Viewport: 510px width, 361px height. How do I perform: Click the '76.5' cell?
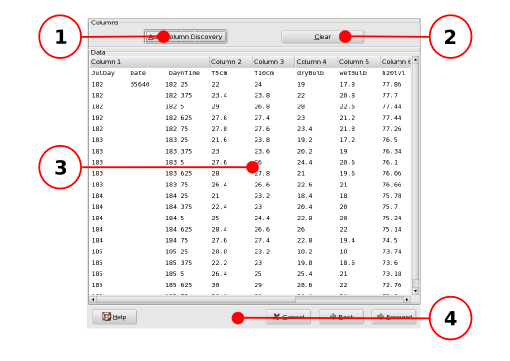(x=390, y=140)
